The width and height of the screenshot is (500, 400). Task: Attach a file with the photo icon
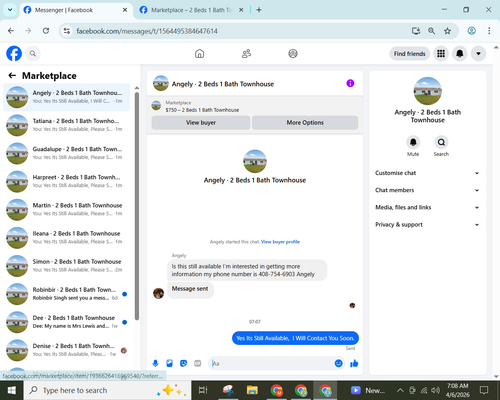click(169, 363)
